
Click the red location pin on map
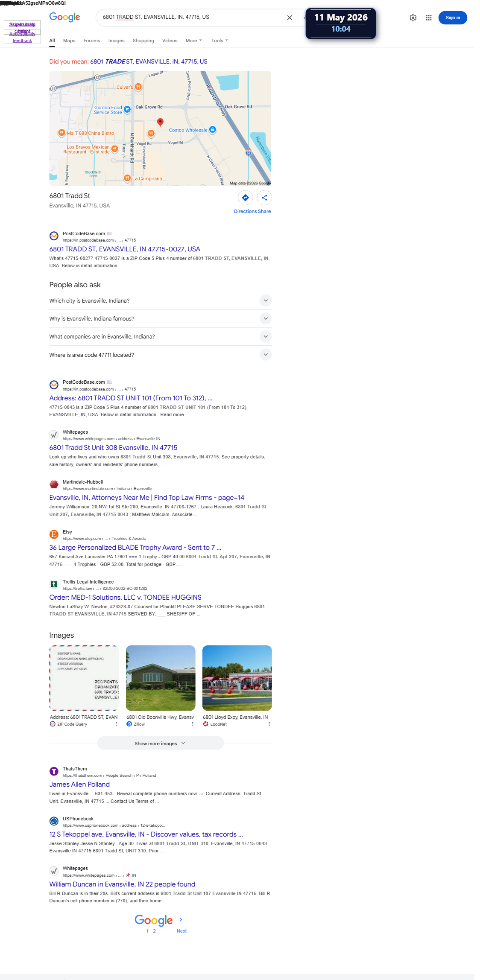pos(160,122)
